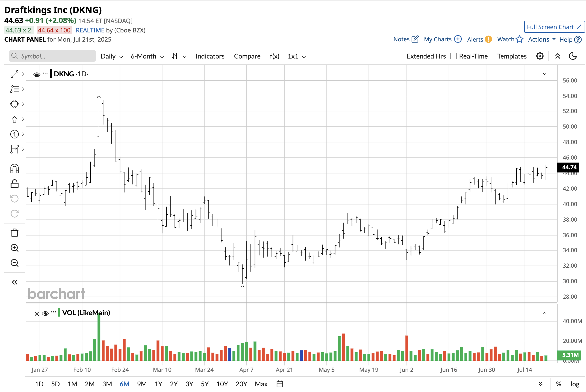Image resolution: width=586 pixels, height=392 pixels.
Task: Toggle the lock drawings icon
Action: click(x=15, y=184)
